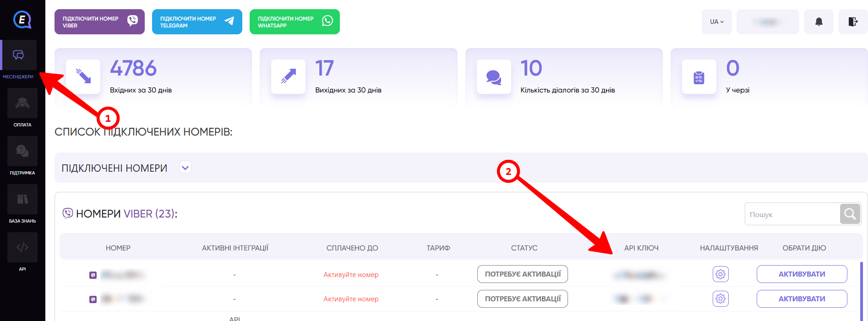Viewport: 868px width, 321px height.
Task: Click Підключити номер Viber button
Action: coord(99,22)
